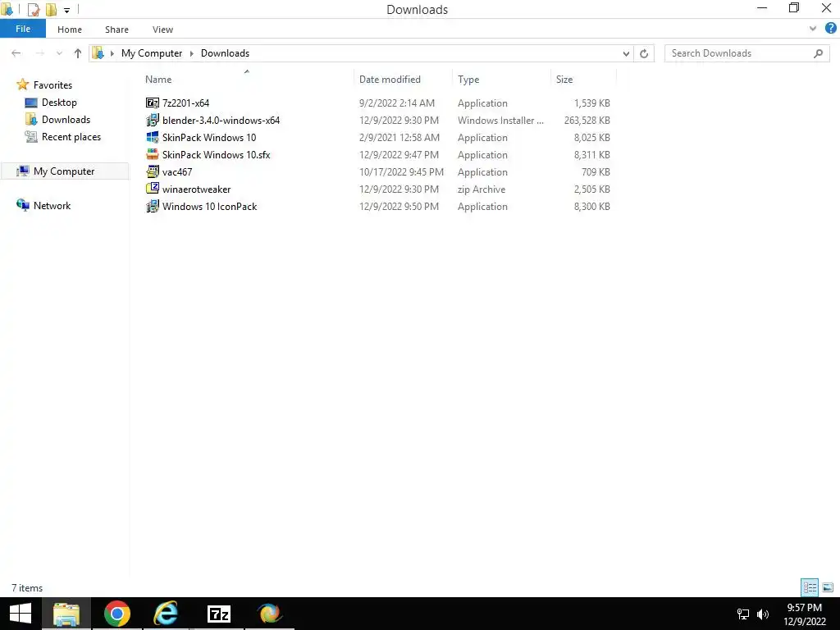The height and width of the screenshot is (630, 840).
Task: Expand the ribbon with the chevron
Action: click(x=813, y=29)
